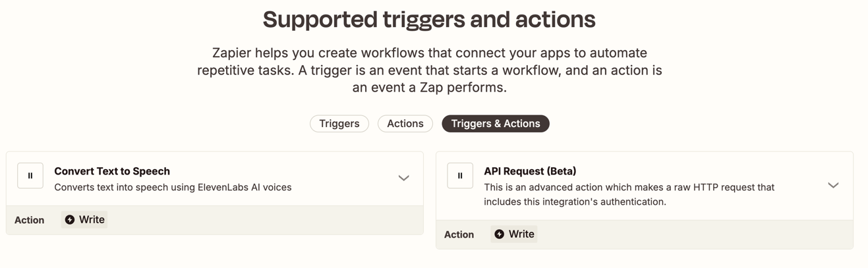
Task: Expand the Convert Text to Speech chevron
Action: (404, 178)
